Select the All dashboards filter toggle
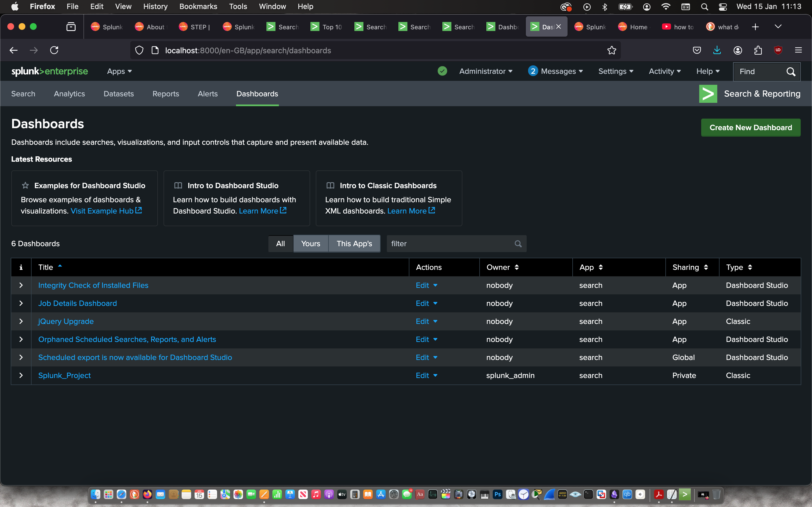The image size is (812, 507). pyautogui.click(x=280, y=244)
